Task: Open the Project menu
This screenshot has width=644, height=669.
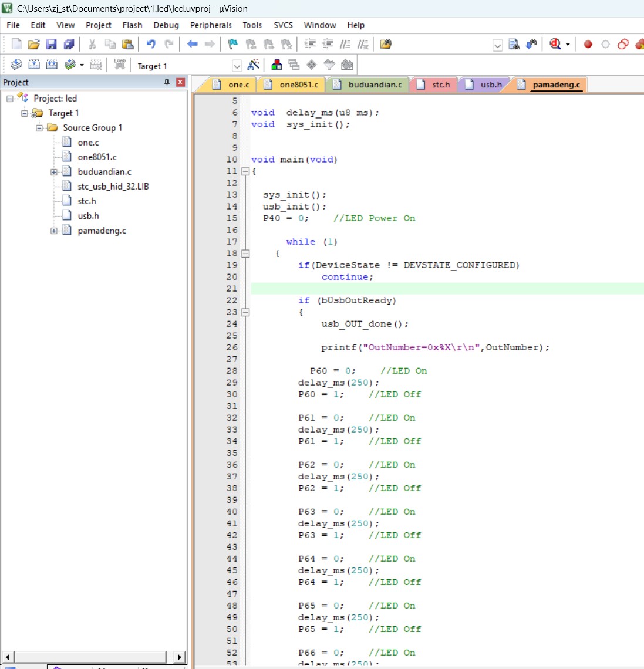Action: (99, 25)
